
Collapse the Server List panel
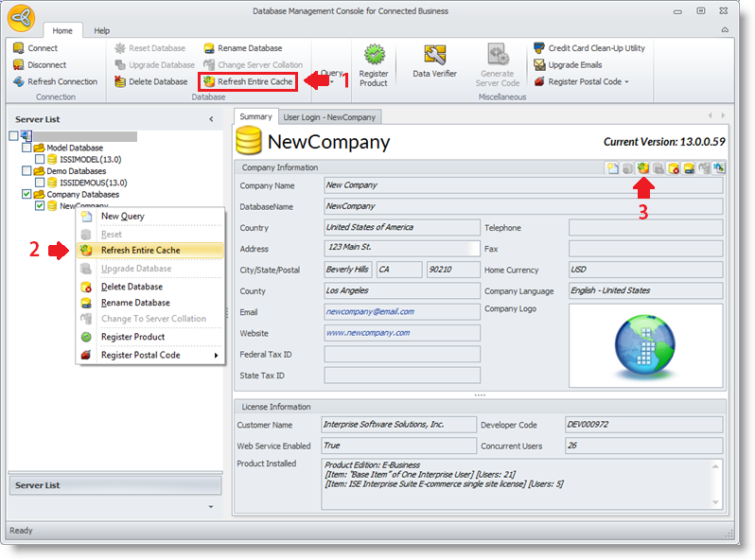click(x=211, y=120)
